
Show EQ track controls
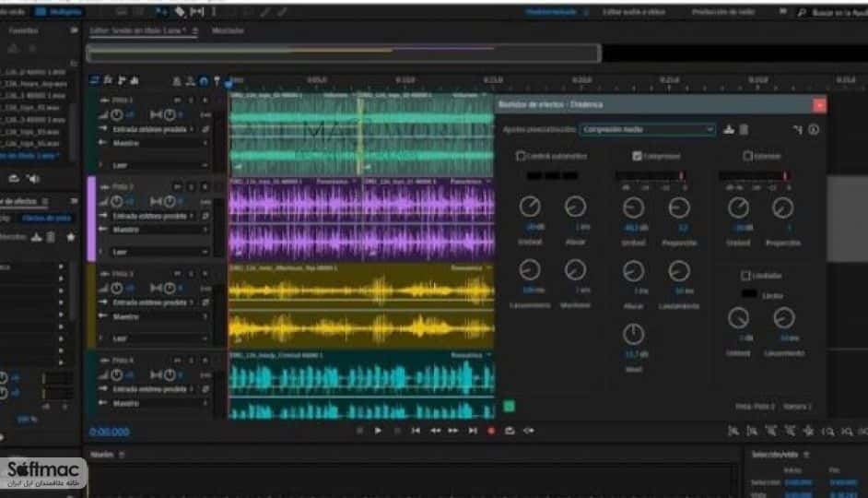coord(135,81)
